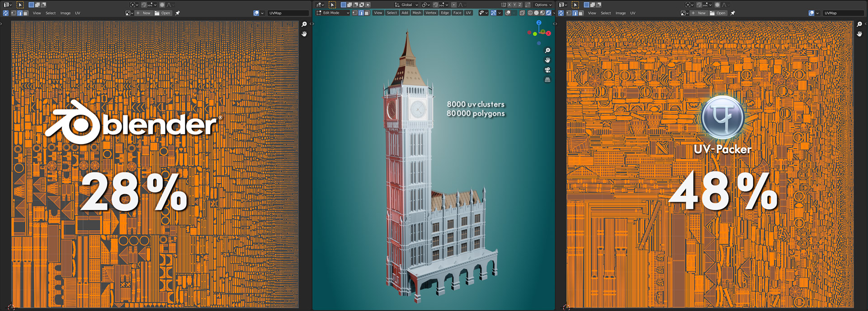The image size is (868, 311).
Task: Click the pan hand in the right UV editor
Action: (859, 34)
